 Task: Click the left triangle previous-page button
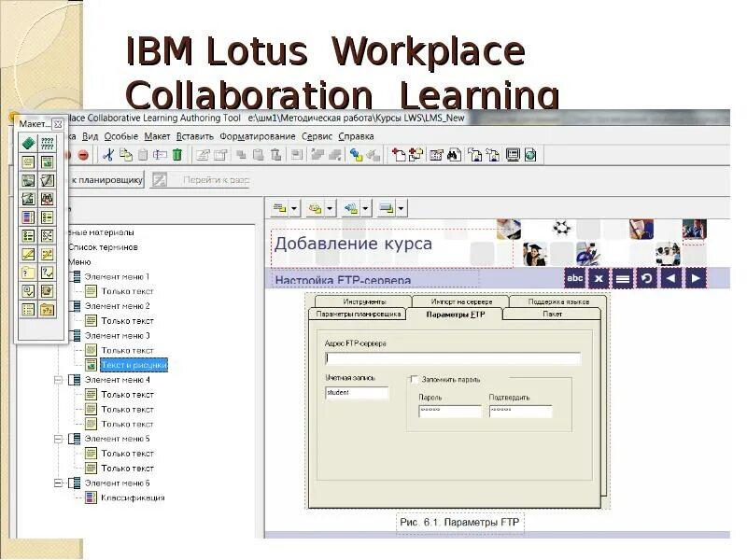coord(670,278)
